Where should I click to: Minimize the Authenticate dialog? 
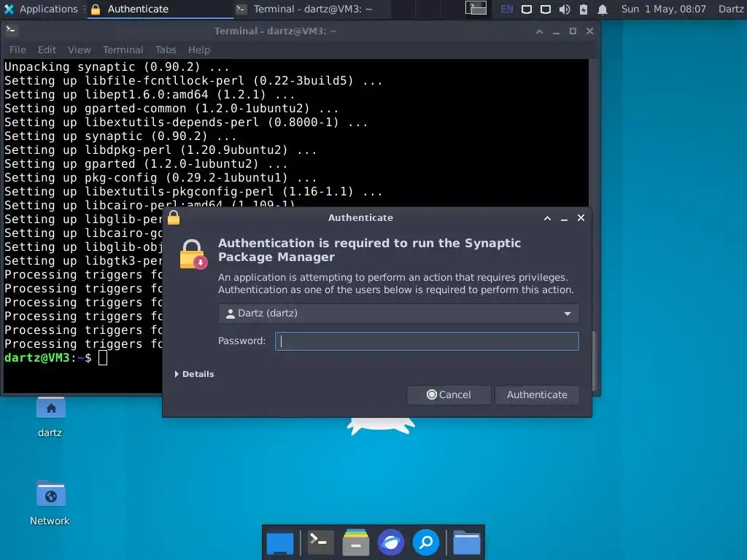(564, 218)
